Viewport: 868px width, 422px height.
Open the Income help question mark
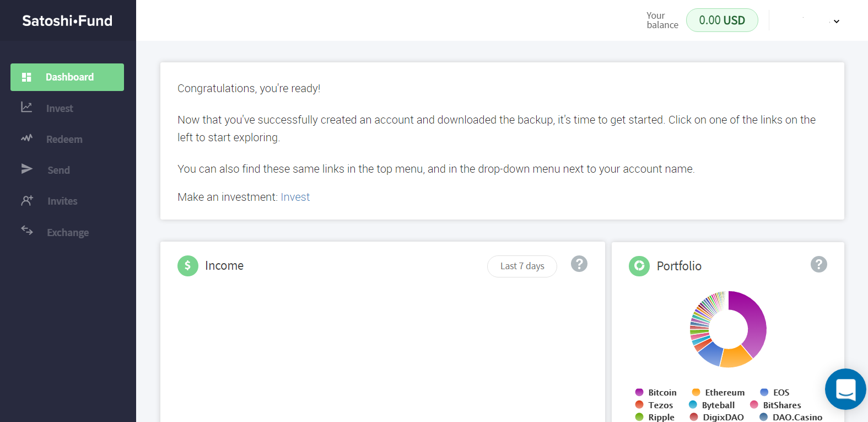(x=579, y=264)
